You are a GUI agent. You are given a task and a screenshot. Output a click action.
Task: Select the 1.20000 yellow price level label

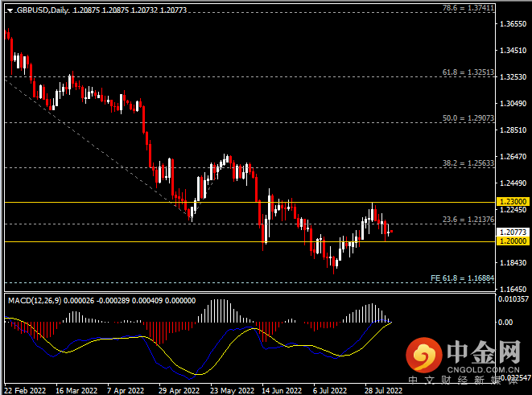513,241
